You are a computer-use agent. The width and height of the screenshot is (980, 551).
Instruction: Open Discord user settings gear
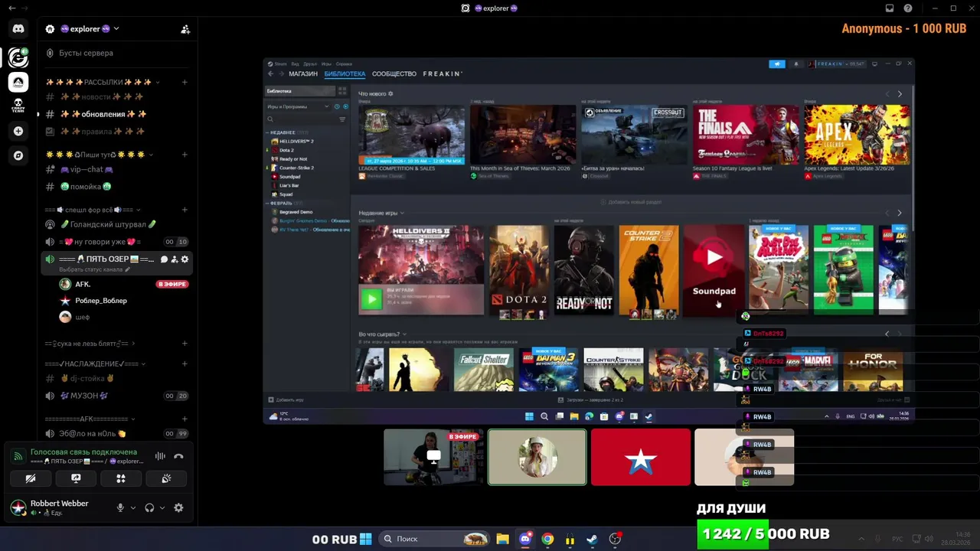coord(178,507)
